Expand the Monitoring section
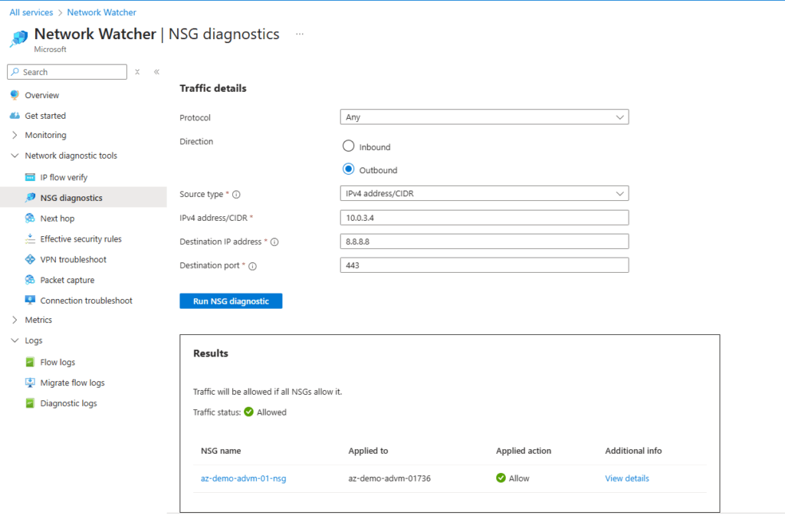 [15, 135]
